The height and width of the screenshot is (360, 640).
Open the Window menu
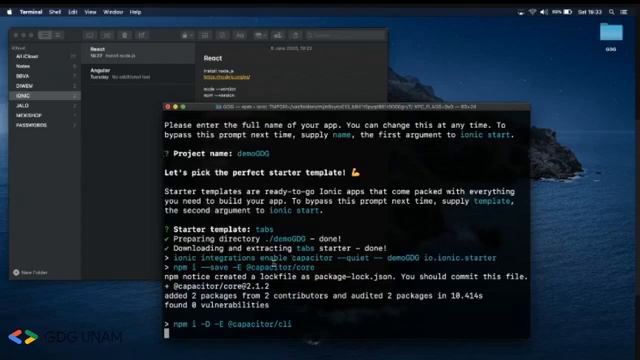click(113, 12)
